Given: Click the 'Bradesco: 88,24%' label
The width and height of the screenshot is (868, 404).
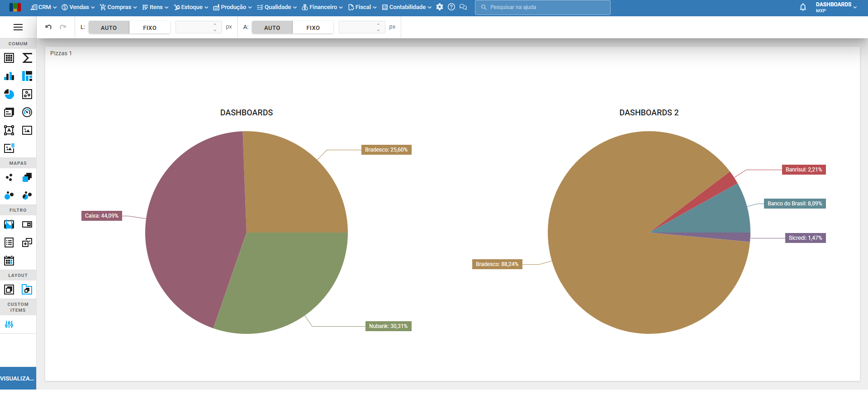Looking at the screenshot, I should pos(497,264).
